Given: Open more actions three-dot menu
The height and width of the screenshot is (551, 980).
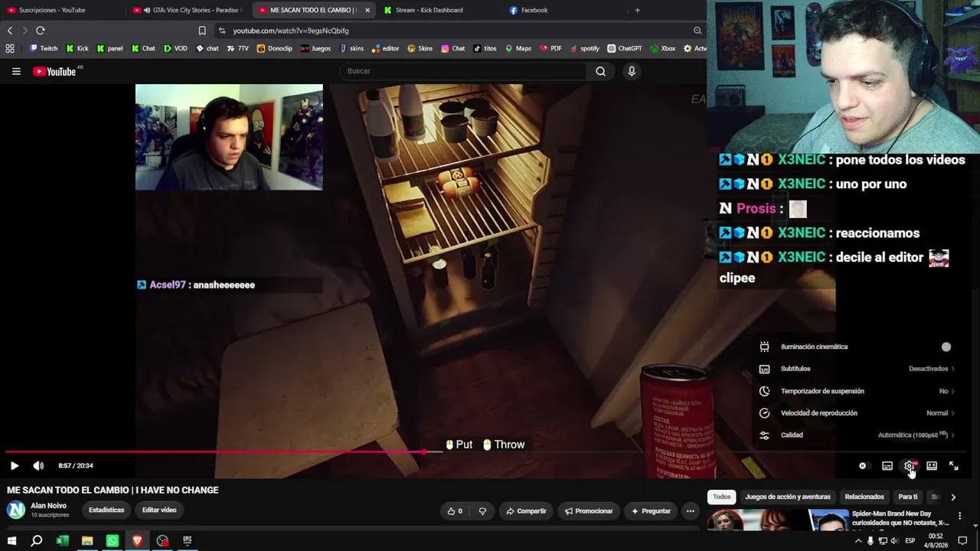Looking at the screenshot, I should 691,511.
